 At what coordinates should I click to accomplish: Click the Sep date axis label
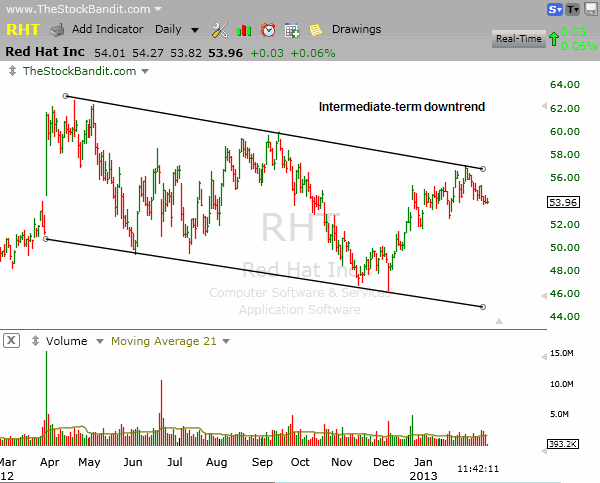click(x=262, y=462)
